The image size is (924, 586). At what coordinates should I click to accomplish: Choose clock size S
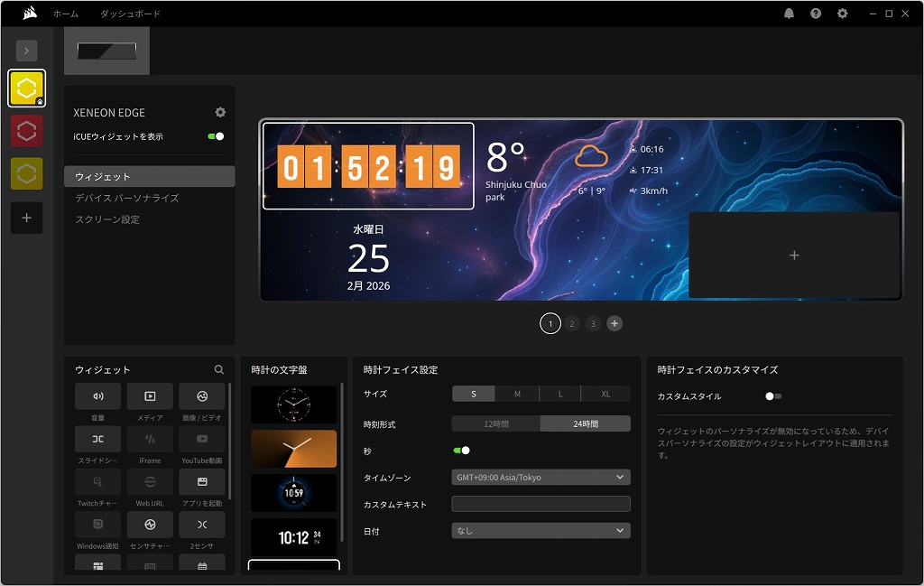473,394
